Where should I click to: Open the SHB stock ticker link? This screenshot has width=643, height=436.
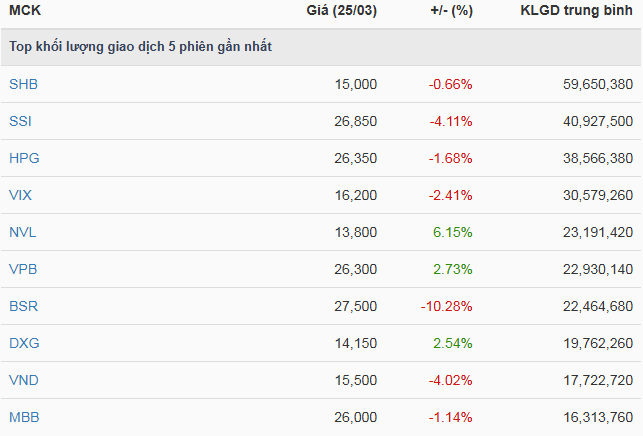point(23,84)
